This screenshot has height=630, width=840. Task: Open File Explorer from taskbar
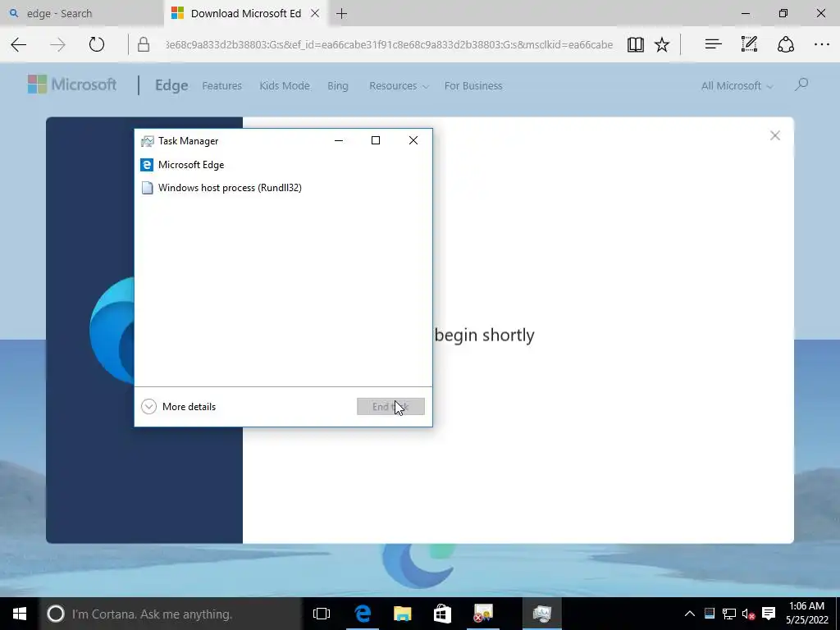(402, 614)
